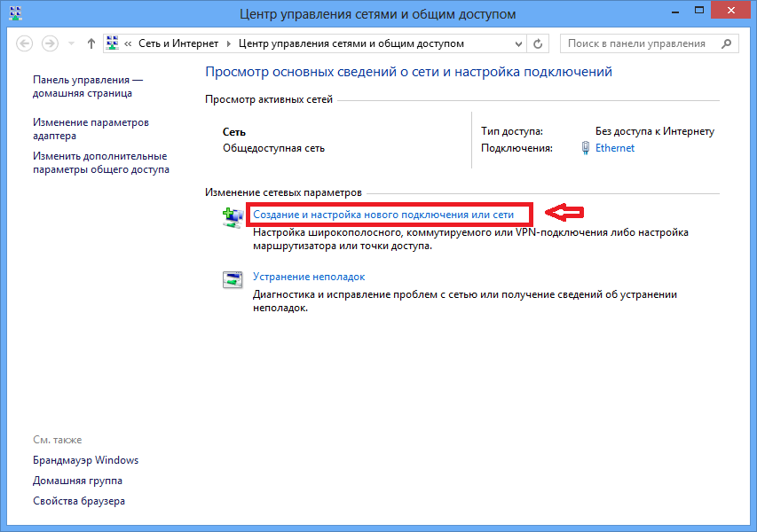Click the Ethernet connection icon
Image resolution: width=757 pixels, height=532 pixels.
tap(586, 148)
